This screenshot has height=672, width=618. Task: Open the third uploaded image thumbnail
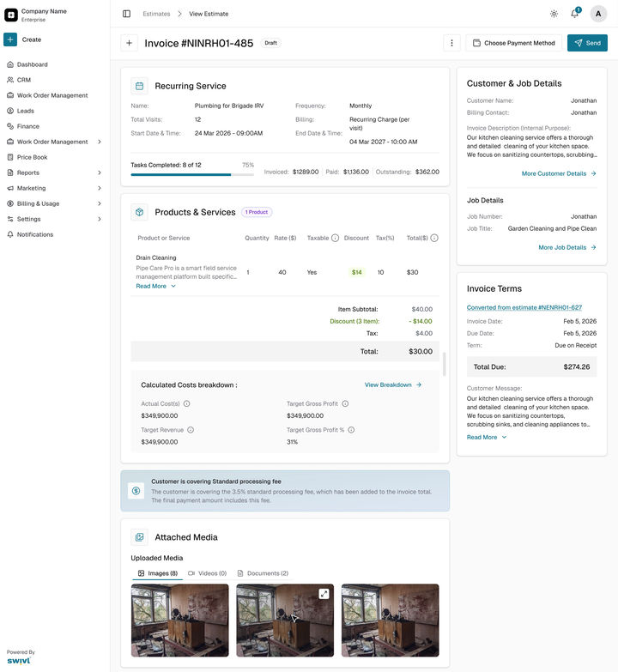(x=390, y=621)
